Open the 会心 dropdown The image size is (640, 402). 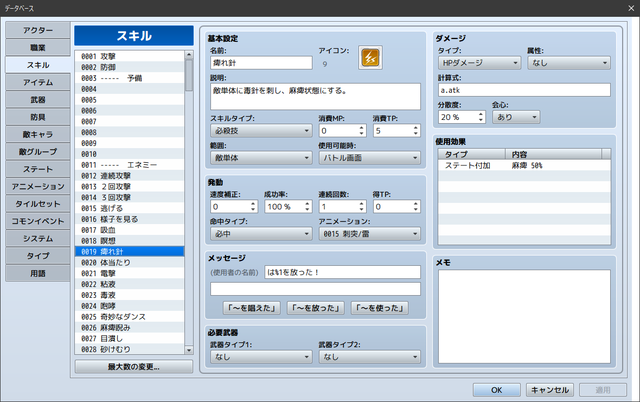pos(516,117)
